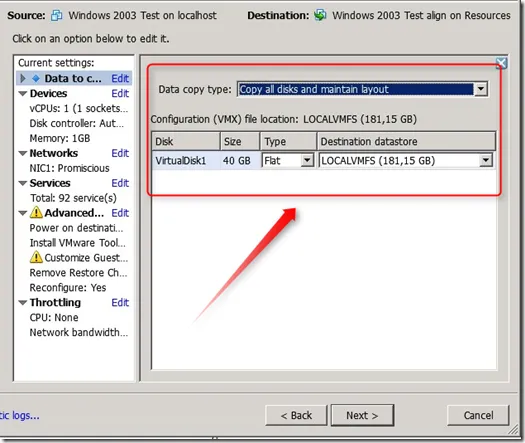
Task: Click the source virtual machine icon
Action: 56,15
